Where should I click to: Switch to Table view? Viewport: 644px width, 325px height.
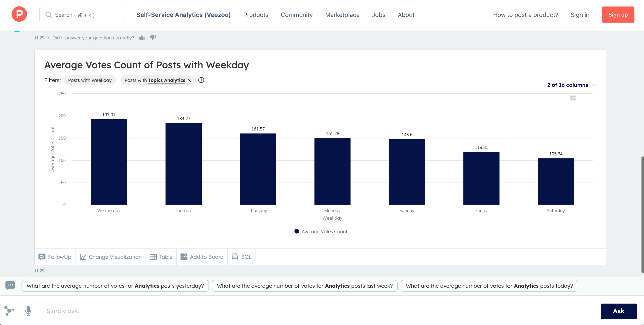point(161,257)
